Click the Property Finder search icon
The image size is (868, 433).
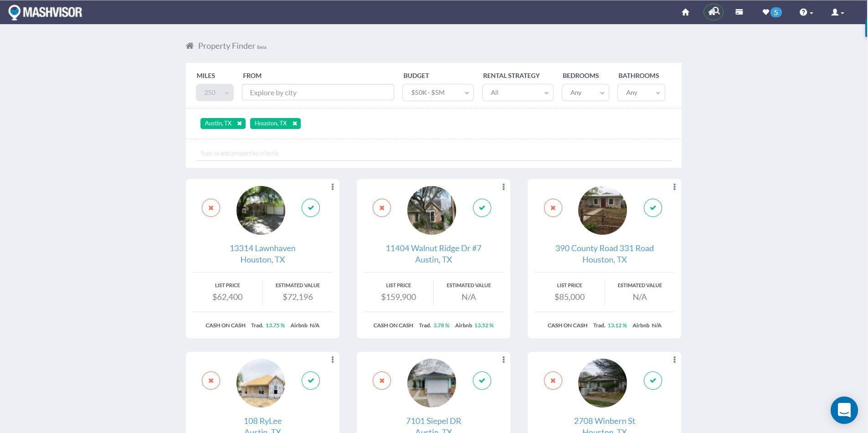click(x=713, y=12)
